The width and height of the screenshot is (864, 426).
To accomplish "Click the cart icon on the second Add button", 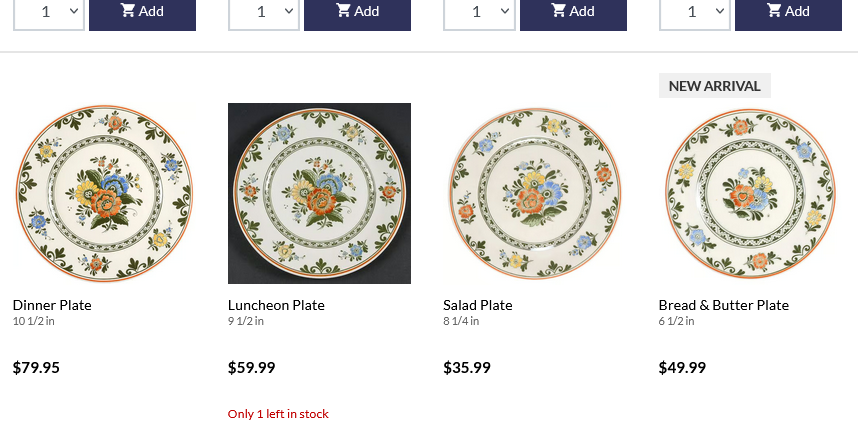I will (343, 11).
